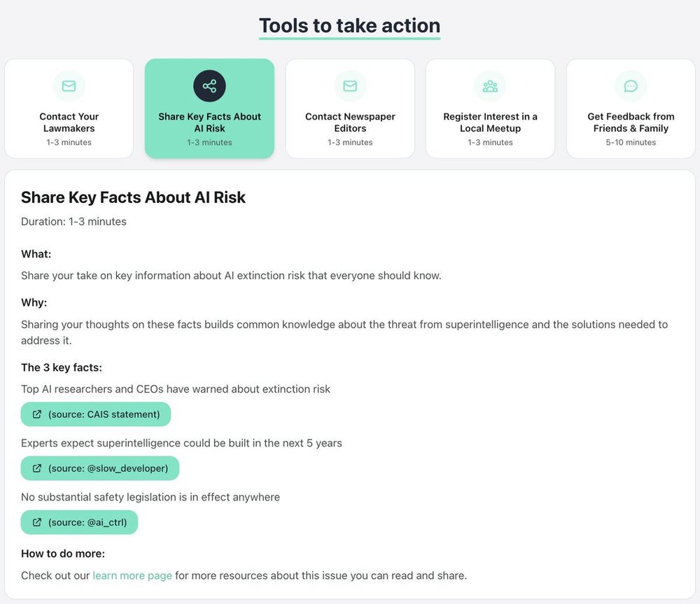Click the share icon on the highlighted card
Viewport: 700px width, 604px height.
click(x=209, y=85)
